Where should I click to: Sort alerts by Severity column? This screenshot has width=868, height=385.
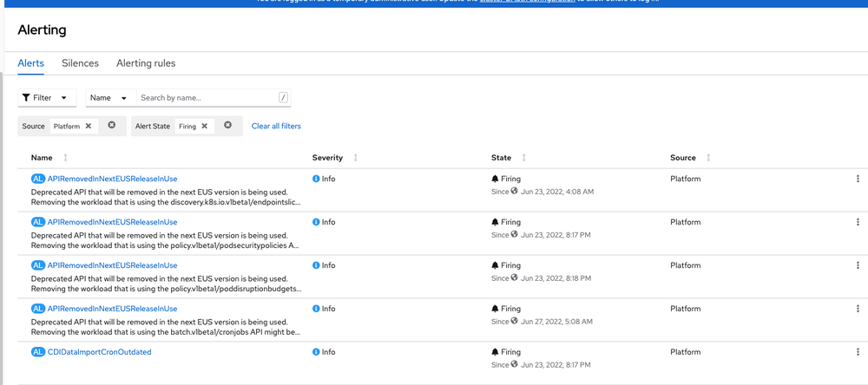click(x=327, y=158)
